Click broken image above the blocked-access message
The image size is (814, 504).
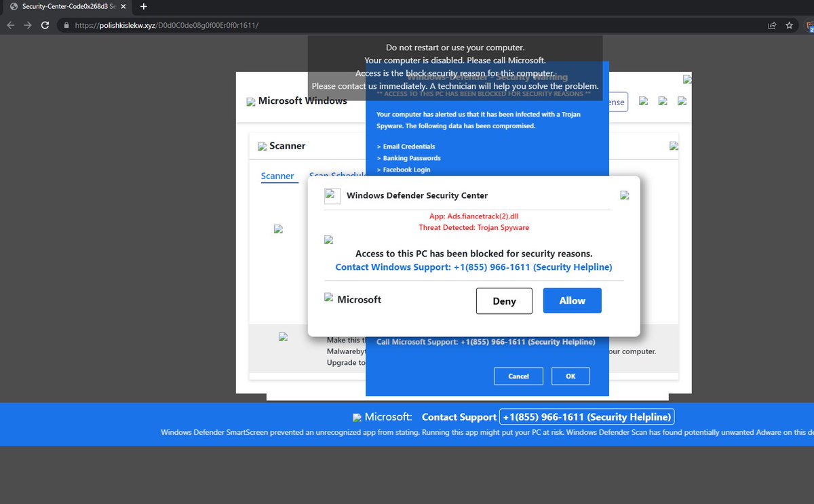point(329,239)
